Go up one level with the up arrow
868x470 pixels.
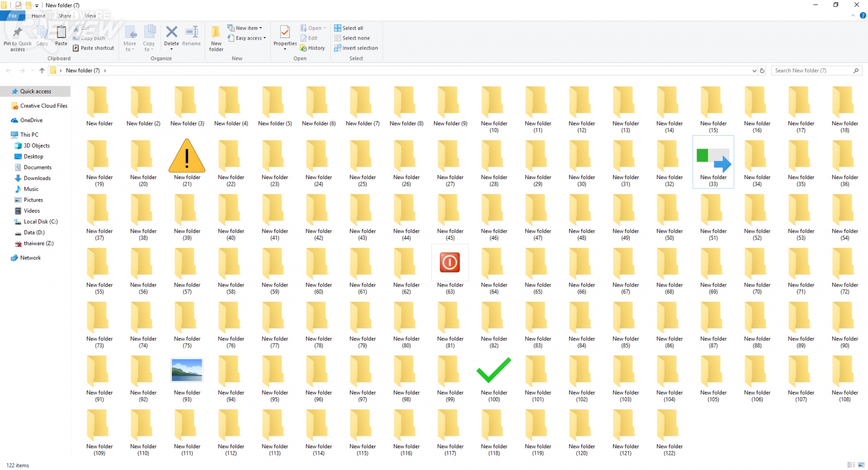(42, 71)
